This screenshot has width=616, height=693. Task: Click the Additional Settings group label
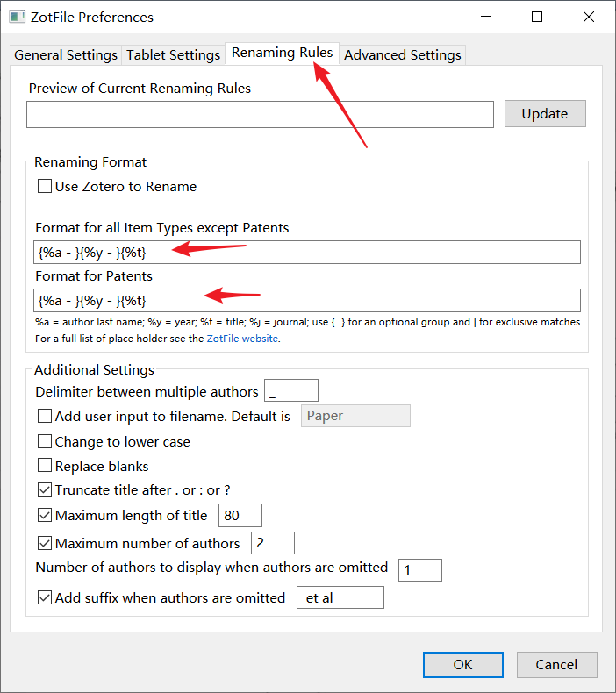[94, 370]
